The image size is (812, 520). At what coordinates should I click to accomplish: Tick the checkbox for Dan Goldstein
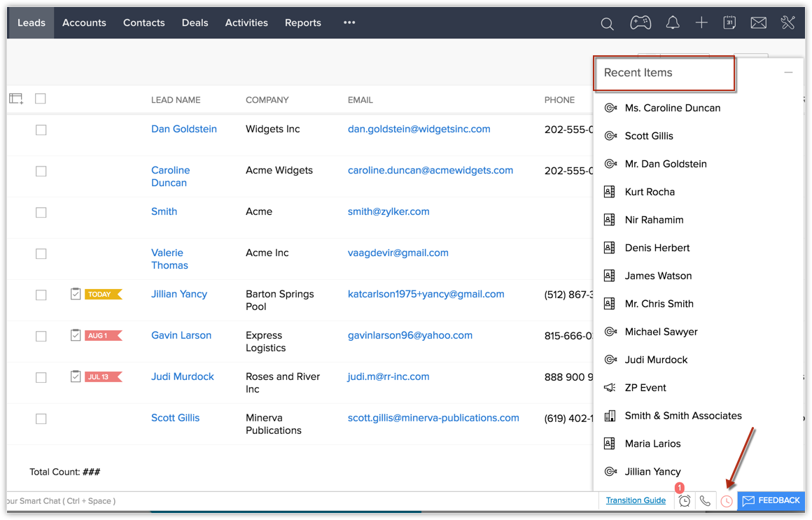[x=41, y=130]
